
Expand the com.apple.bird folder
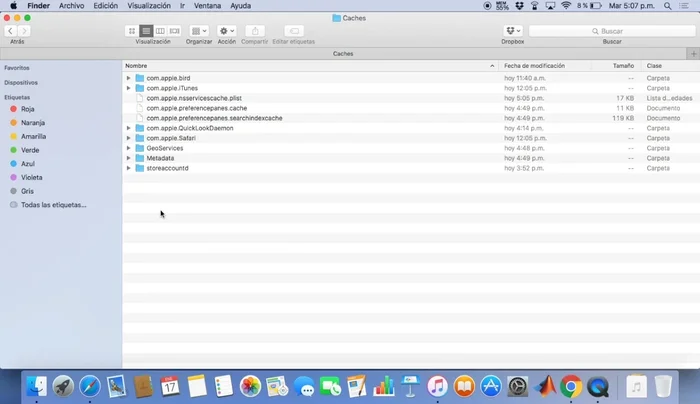129,78
